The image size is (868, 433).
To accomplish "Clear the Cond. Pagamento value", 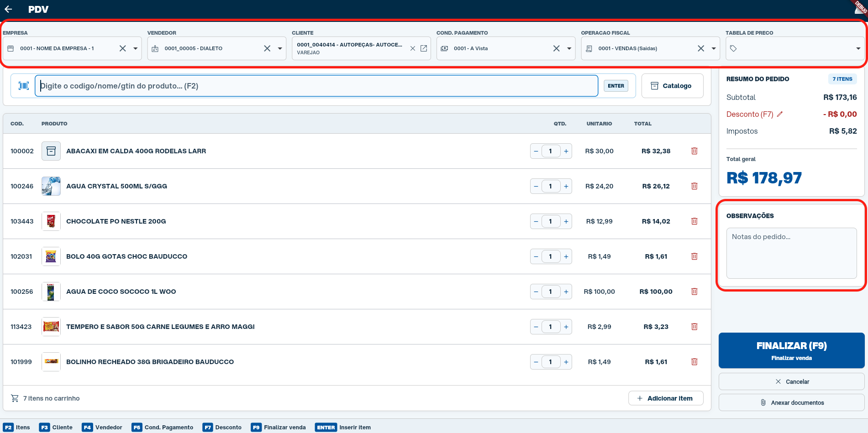I will [556, 48].
